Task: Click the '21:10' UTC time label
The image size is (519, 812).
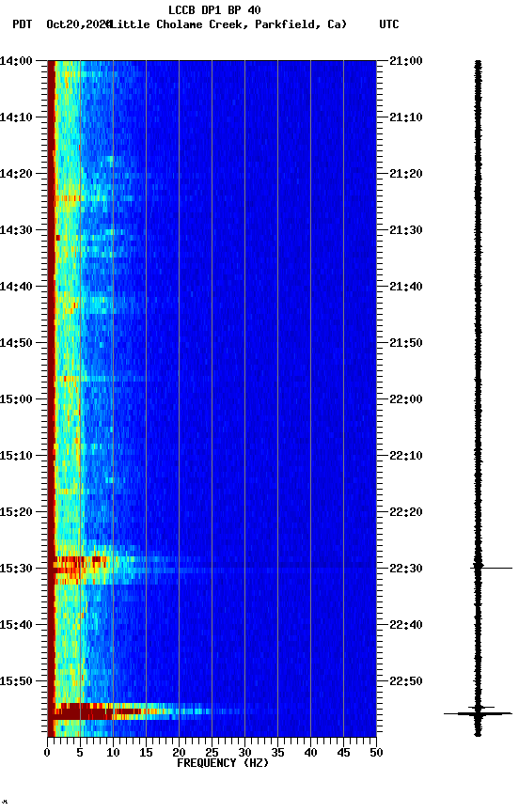Action: click(406, 117)
